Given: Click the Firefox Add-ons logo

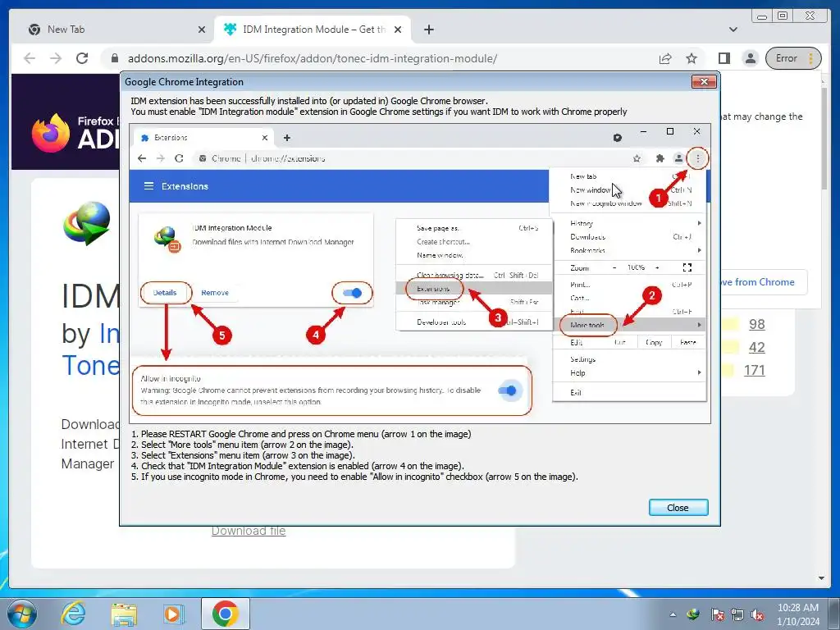Looking at the screenshot, I should click(x=75, y=133).
